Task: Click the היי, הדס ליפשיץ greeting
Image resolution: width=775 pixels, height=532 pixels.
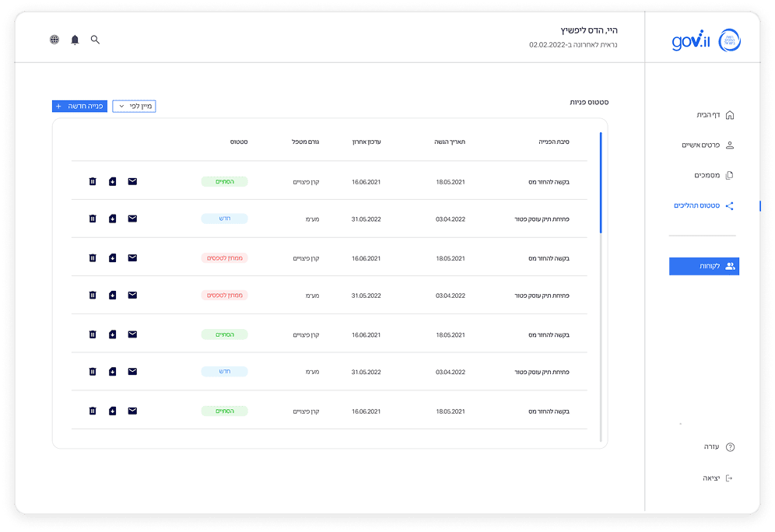Action: 589,30
